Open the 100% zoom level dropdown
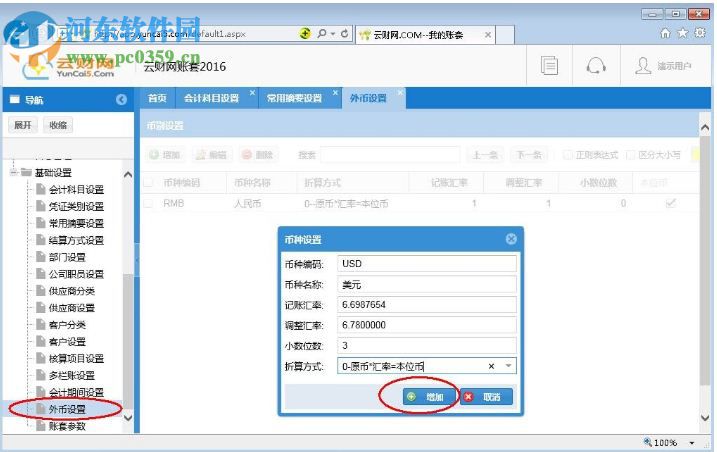Image resolution: width=717 pixels, height=452 pixels. tap(691, 442)
